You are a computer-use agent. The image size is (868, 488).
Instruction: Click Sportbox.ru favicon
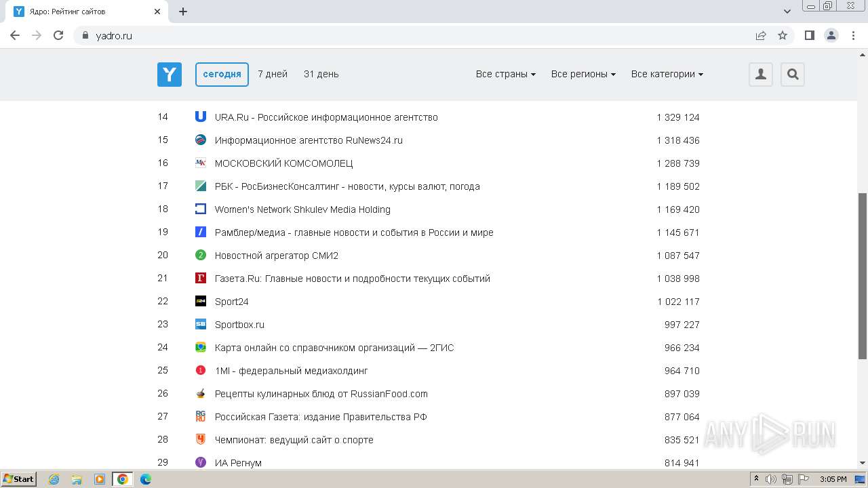201,324
